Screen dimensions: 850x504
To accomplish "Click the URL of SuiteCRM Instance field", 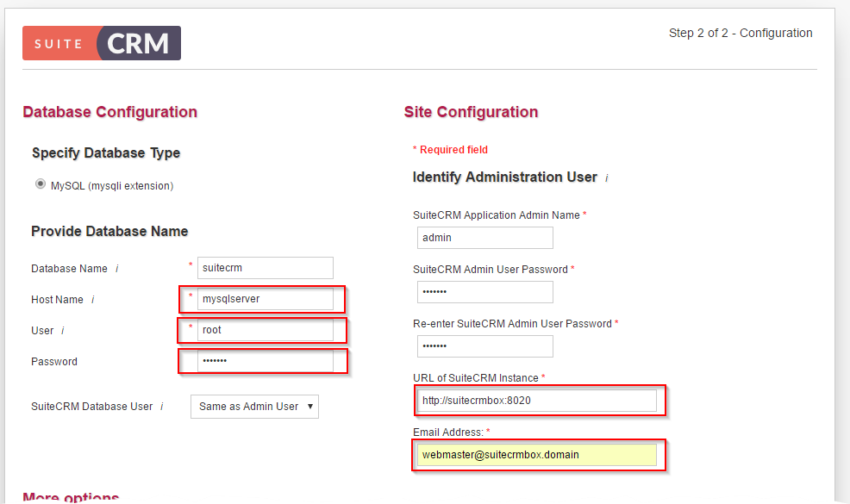I will (537, 401).
